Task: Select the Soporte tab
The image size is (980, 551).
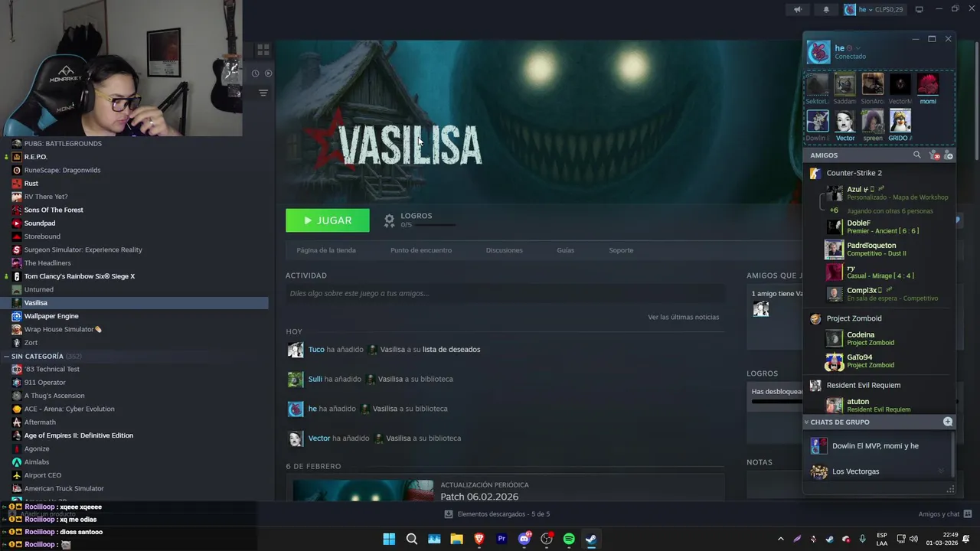Action: pyautogui.click(x=621, y=250)
